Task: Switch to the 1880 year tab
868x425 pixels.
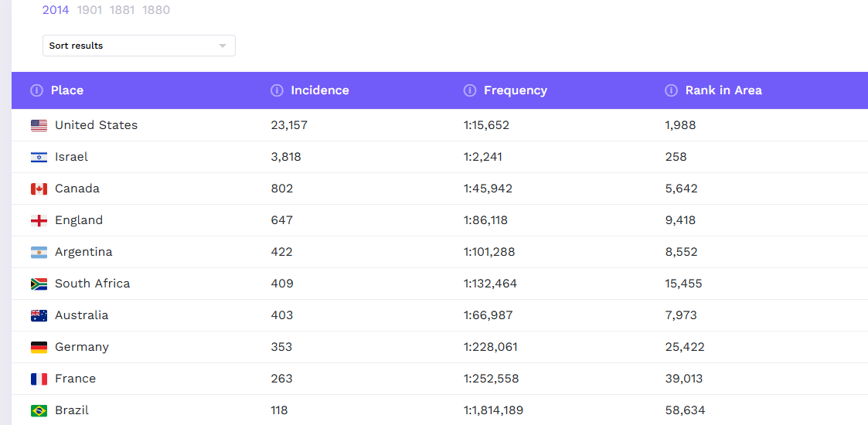Action: click(156, 10)
